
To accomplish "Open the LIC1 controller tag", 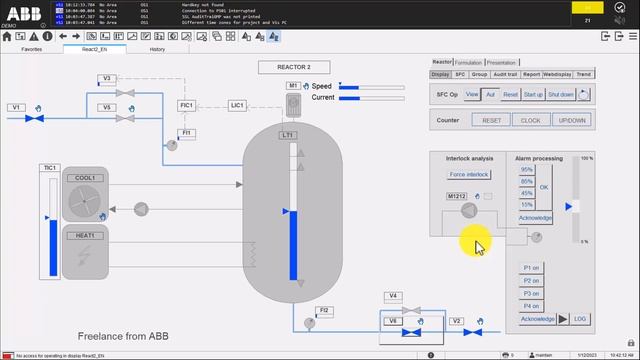I will pos(237,105).
